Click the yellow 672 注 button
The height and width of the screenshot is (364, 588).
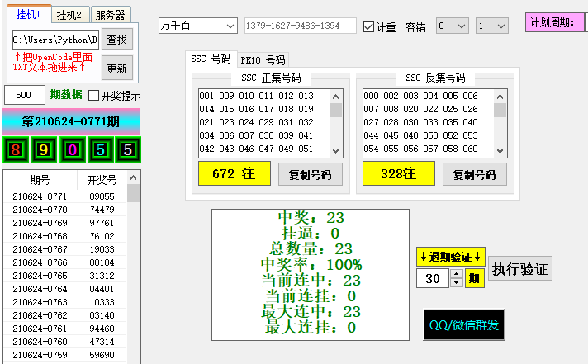pos(235,173)
